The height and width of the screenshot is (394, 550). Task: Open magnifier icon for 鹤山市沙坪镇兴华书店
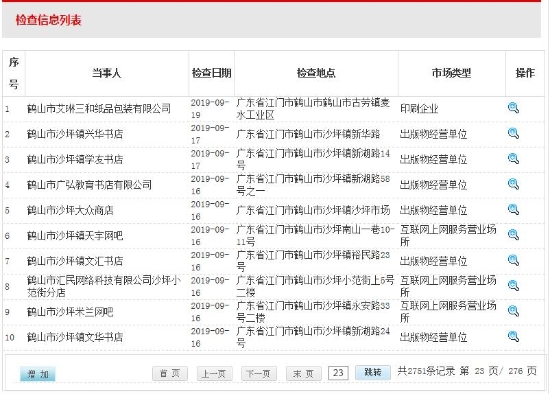513,133
